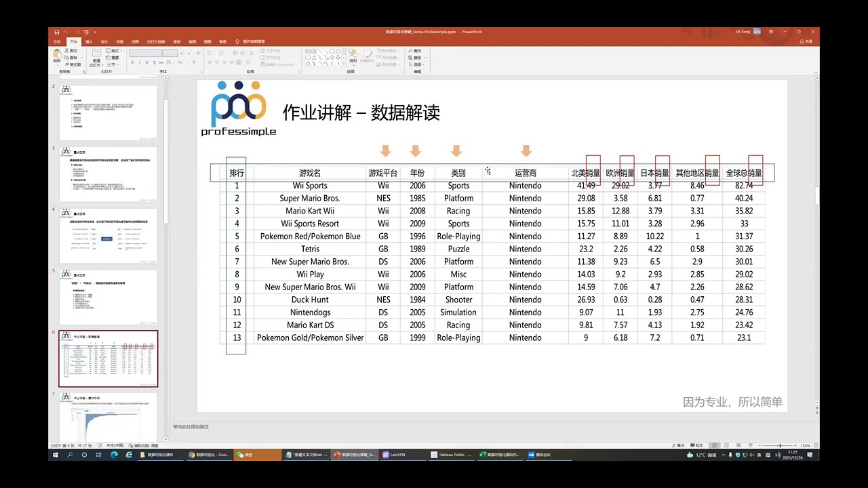Toggle Underline formatting
The width and height of the screenshot is (868, 488).
[x=147, y=62]
